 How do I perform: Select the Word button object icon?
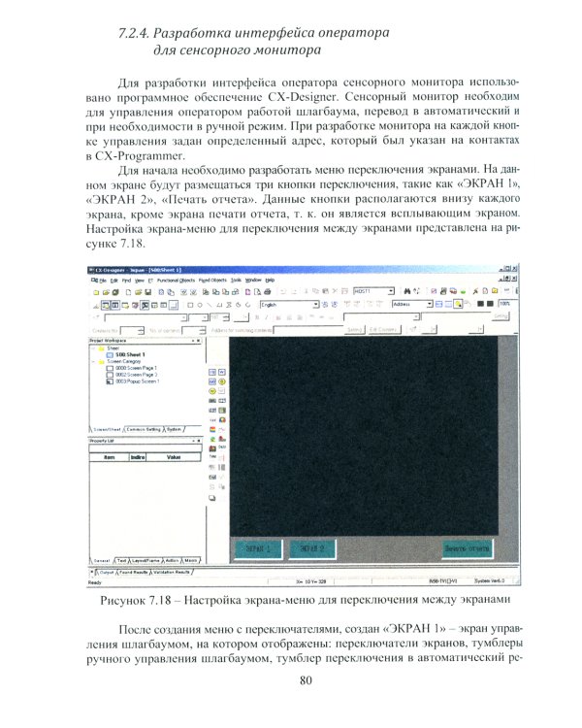222,373
